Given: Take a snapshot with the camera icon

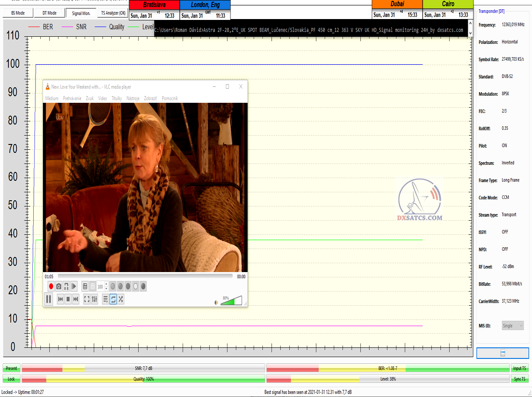Looking at the screenshot, I should pyautogui.click(x=59, y=287).
